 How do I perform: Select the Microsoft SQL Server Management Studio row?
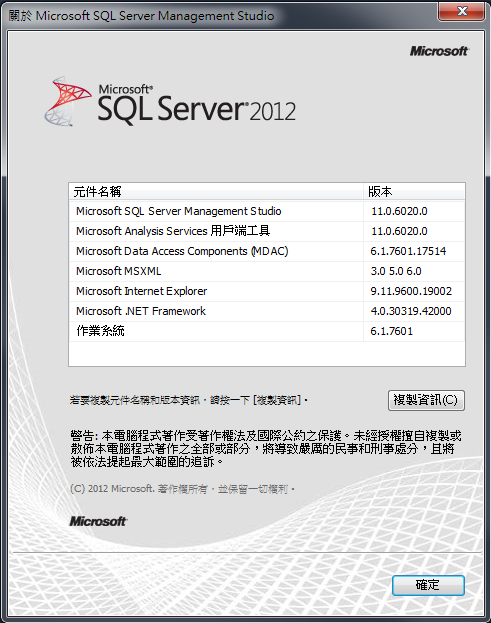coord(267,211)
